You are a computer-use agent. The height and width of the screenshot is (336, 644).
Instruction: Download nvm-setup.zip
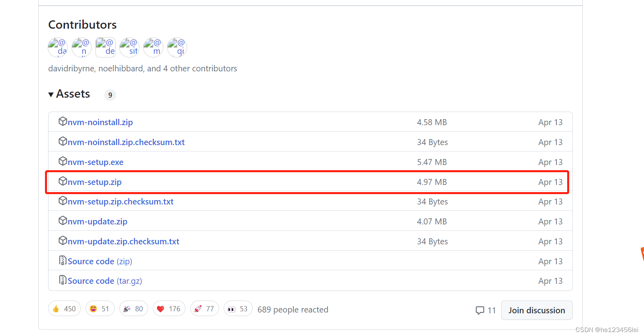point(95,182)
